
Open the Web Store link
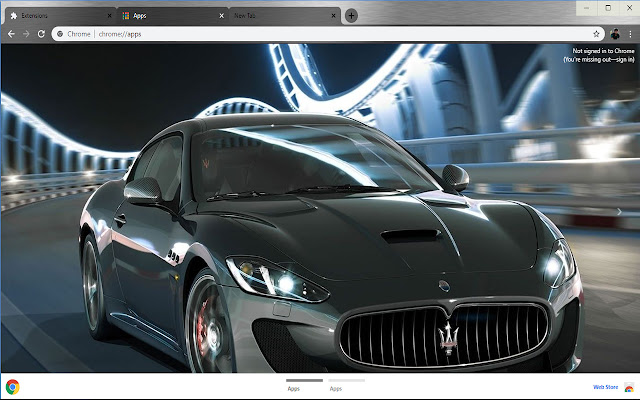605,387
